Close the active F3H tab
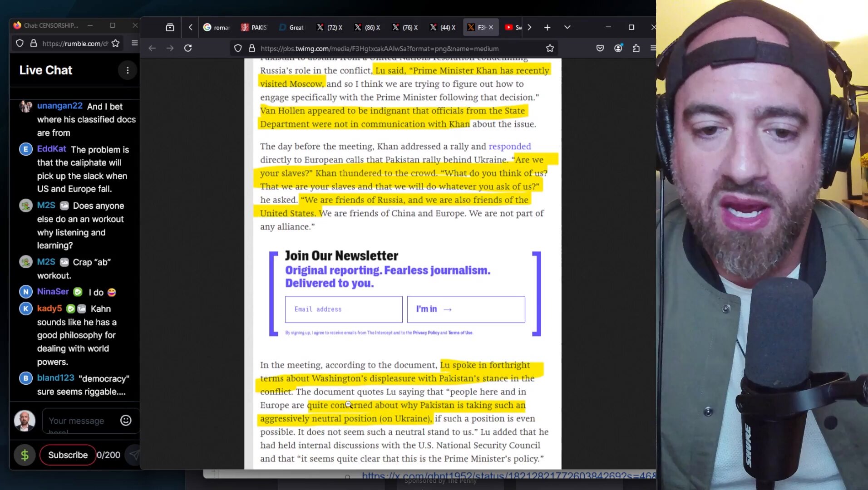The height and width of the screenshot is (490, 868). pos(491,27)
